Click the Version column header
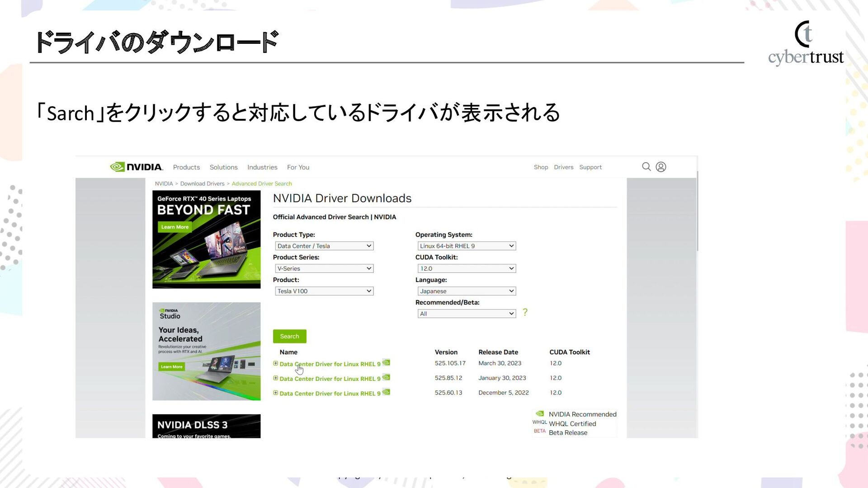 (x=446, y=352)
